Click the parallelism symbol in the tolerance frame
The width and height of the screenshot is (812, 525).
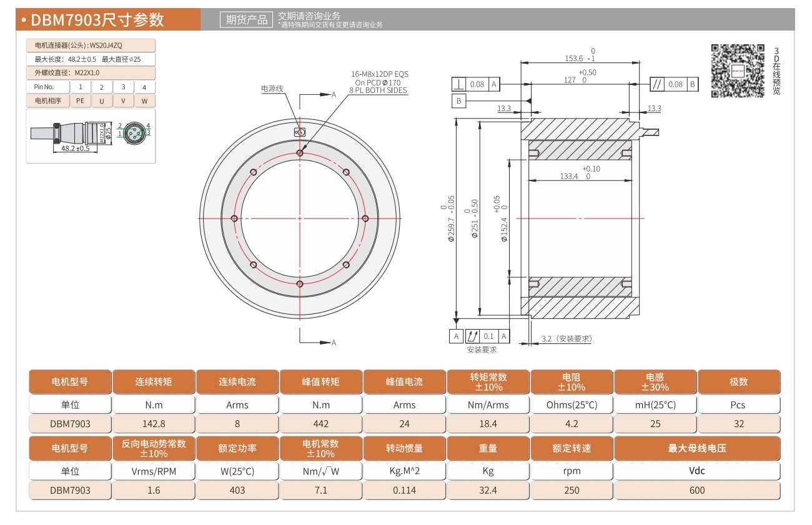[657, 84]
